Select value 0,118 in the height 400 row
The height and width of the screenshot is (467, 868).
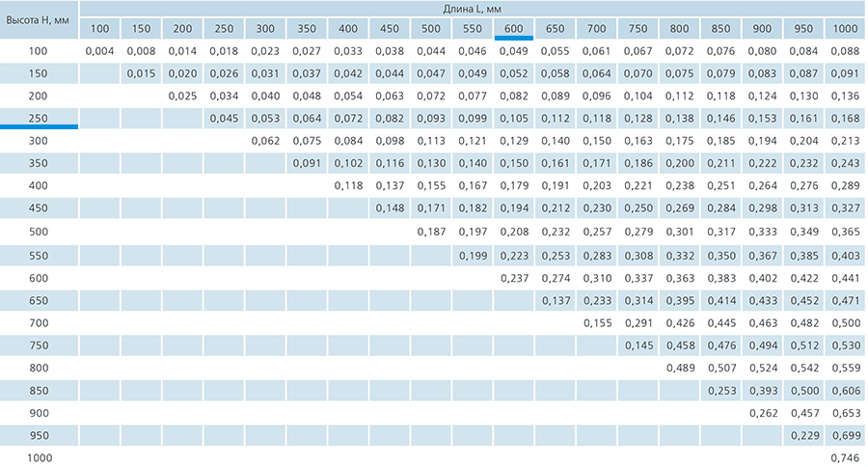coord(348,186)
